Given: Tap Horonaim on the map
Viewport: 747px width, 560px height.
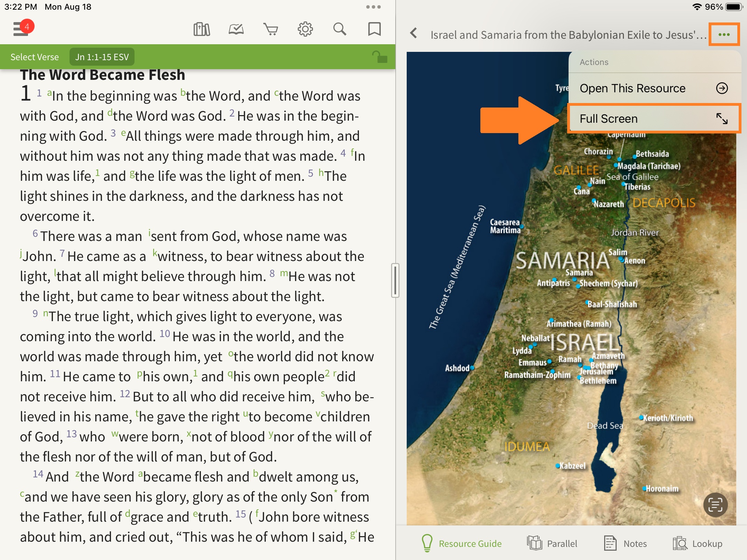Looking at the screenshot, I should (x=662, y=488).
